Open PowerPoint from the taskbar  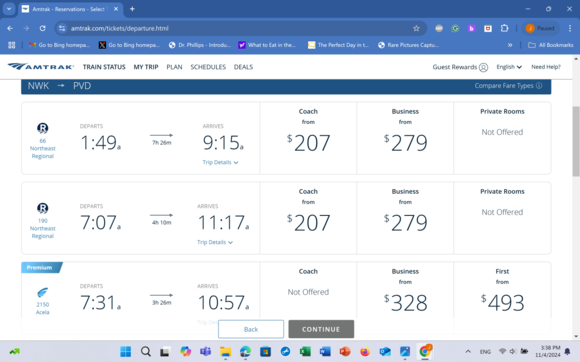(345, 352)
